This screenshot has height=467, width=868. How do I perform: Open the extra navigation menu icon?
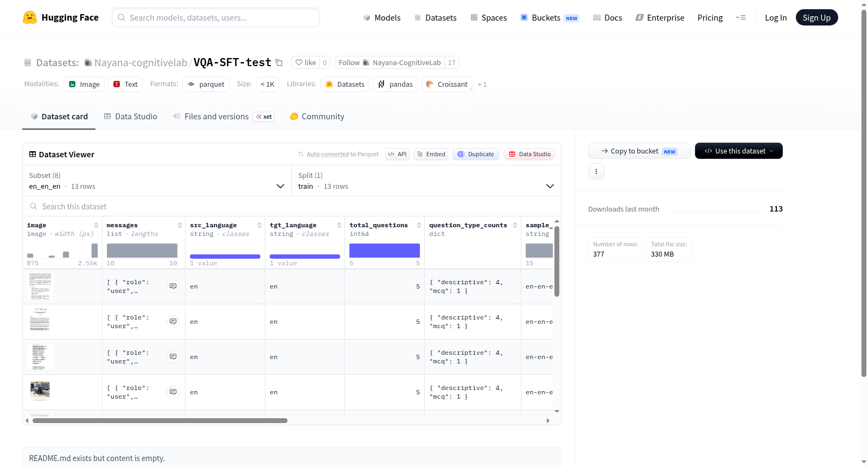point(741,17)
